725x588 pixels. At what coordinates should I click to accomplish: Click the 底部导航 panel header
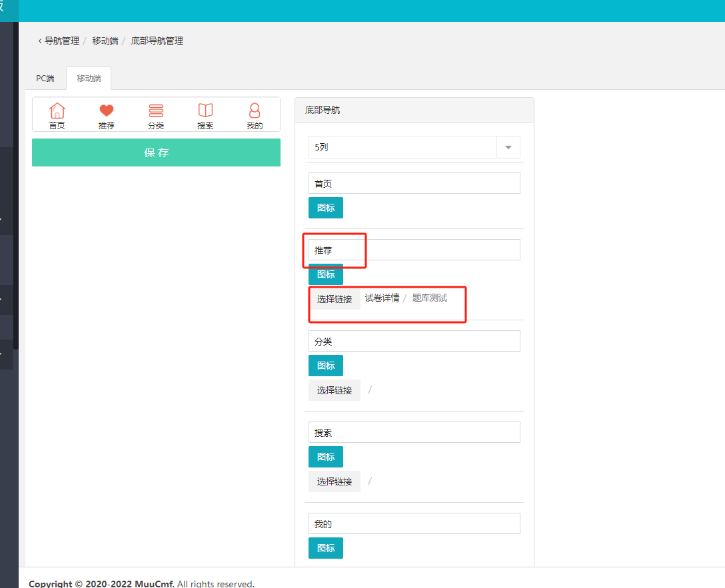(x=414, y=110)
